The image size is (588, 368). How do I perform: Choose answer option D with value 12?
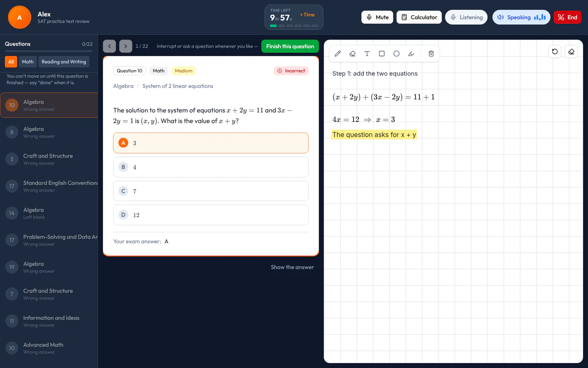coord(211,215)
